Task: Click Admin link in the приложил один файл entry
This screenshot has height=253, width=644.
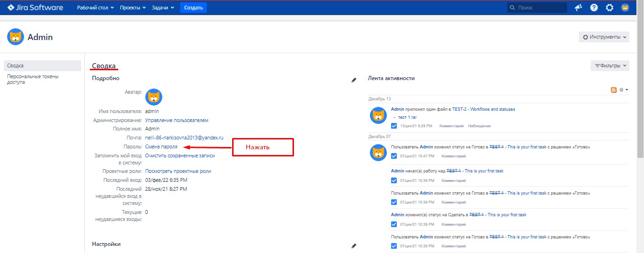Action: tap(398, 109)
